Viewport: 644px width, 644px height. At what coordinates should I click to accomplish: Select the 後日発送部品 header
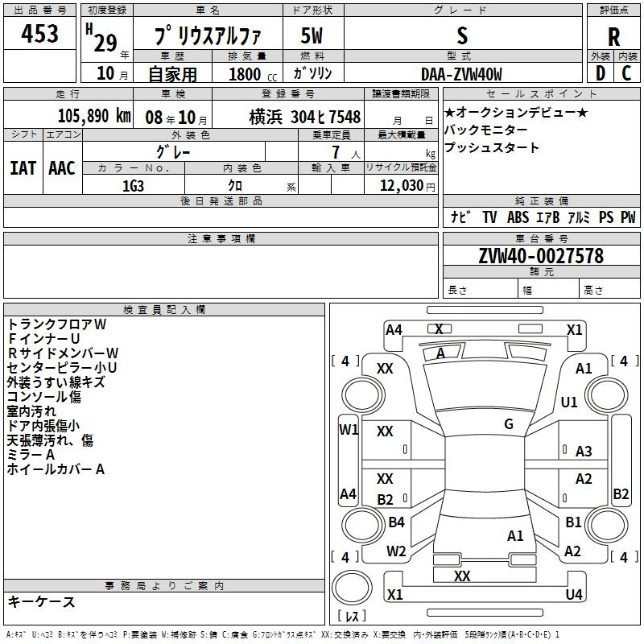221,200
